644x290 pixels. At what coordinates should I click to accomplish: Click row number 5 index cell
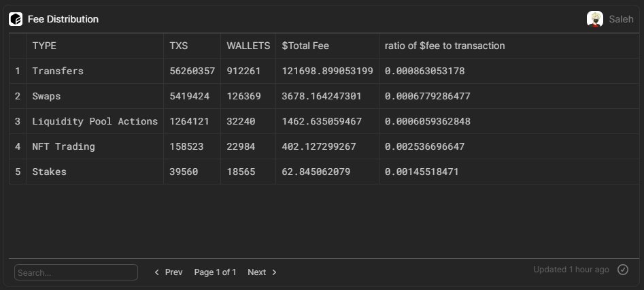[x=18, y=172]
